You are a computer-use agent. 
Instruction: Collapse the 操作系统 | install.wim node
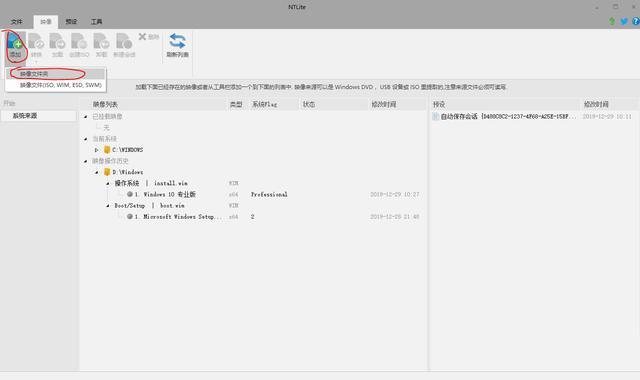click(108, 183)
